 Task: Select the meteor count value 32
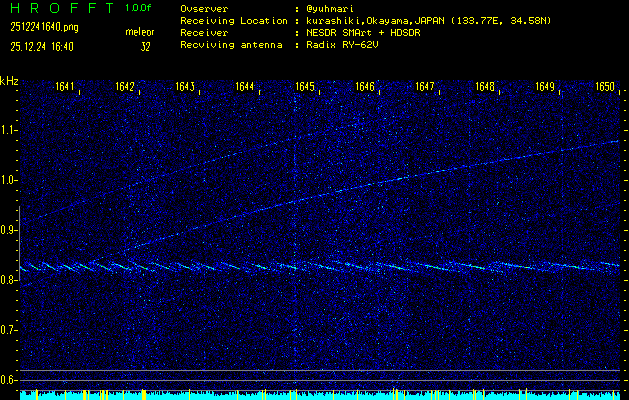pos(146,46)
